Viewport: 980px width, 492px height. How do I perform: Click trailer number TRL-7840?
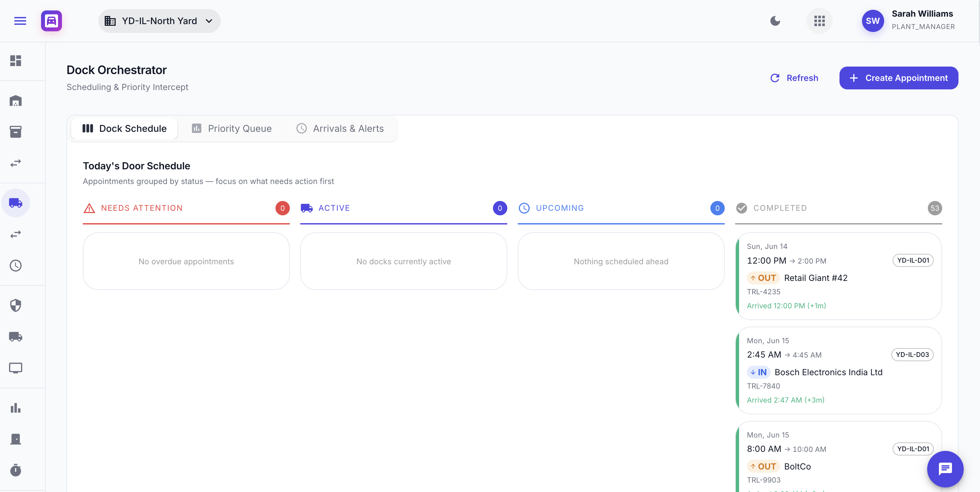763,386
